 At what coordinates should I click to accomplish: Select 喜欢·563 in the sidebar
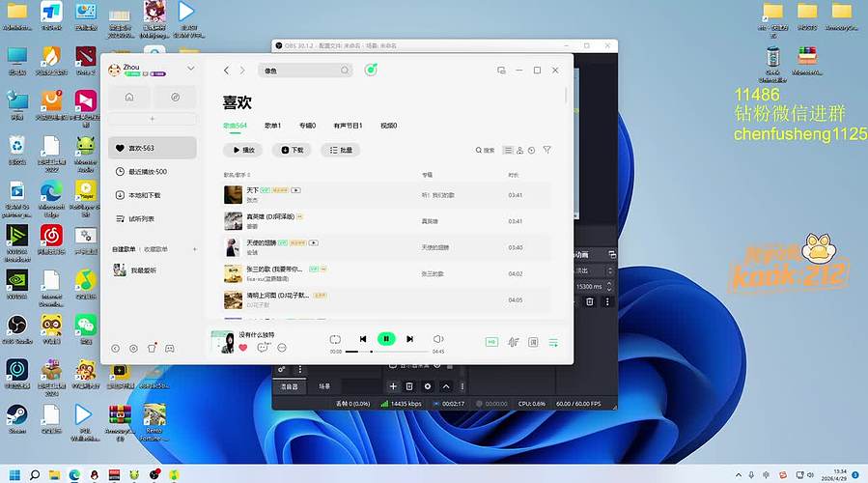(153, 148)
